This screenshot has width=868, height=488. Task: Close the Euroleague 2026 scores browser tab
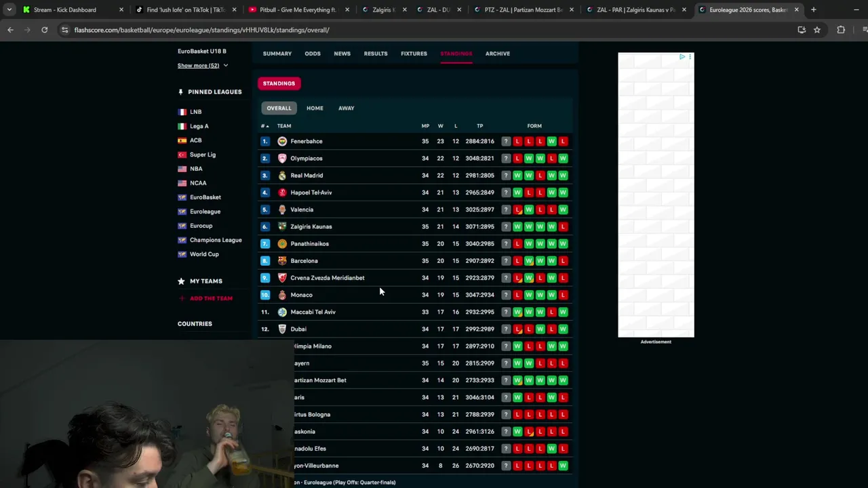click(797, 9)
